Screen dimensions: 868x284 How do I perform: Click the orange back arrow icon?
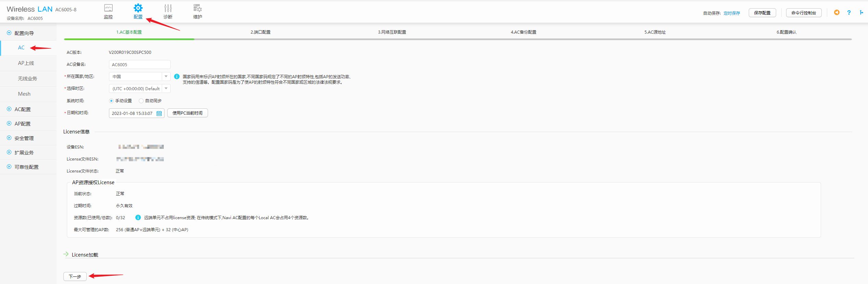click(837, 13)
